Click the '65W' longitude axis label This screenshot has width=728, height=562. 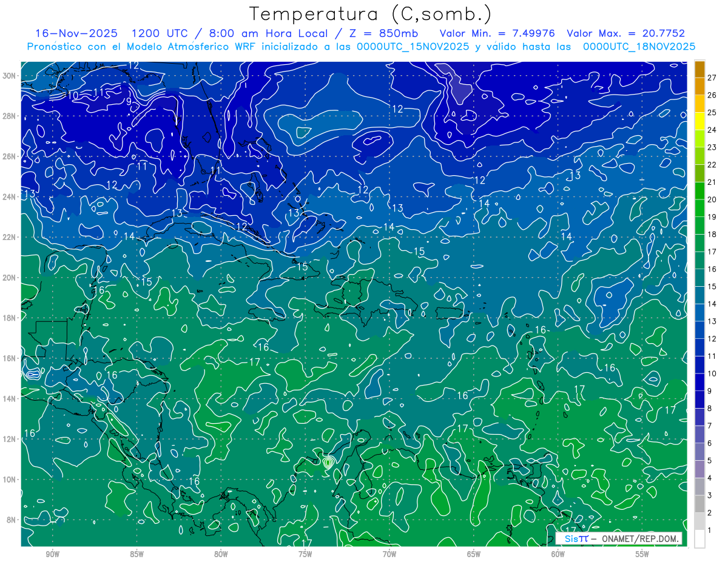(x=474, y=554)
